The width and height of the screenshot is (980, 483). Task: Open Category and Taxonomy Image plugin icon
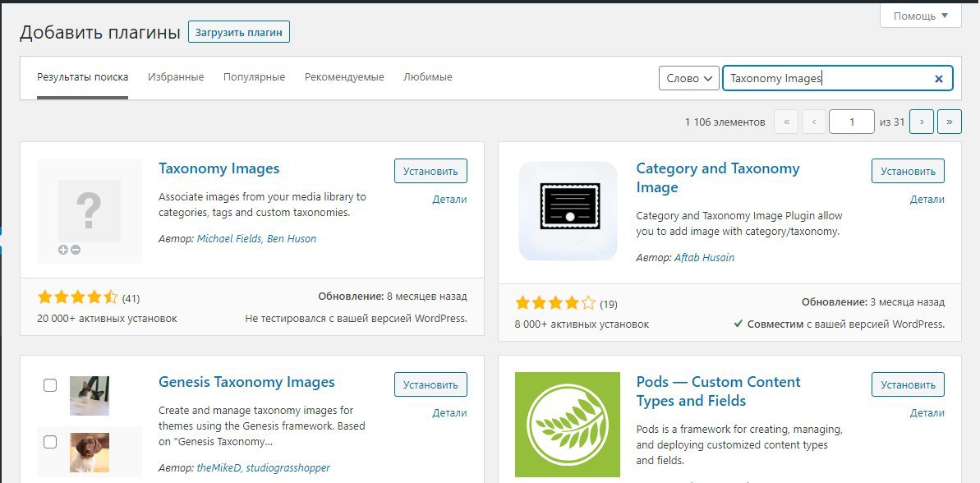[568, 210]
